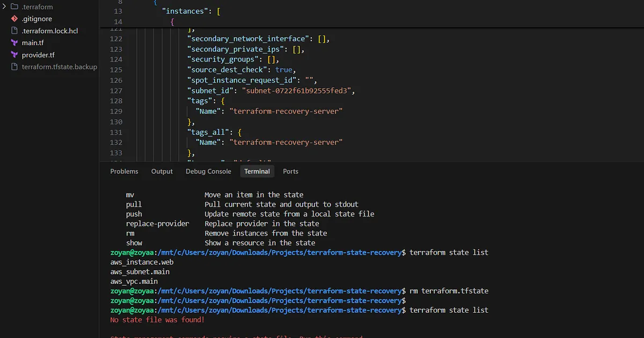644x338 pixels.
Task: Click the Terraform icon beside provider.tf
Action: [x=14, y=55]
